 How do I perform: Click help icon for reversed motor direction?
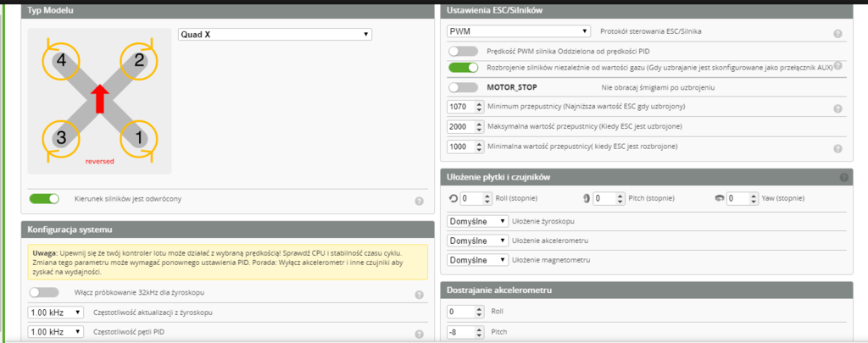click(419, 201)
